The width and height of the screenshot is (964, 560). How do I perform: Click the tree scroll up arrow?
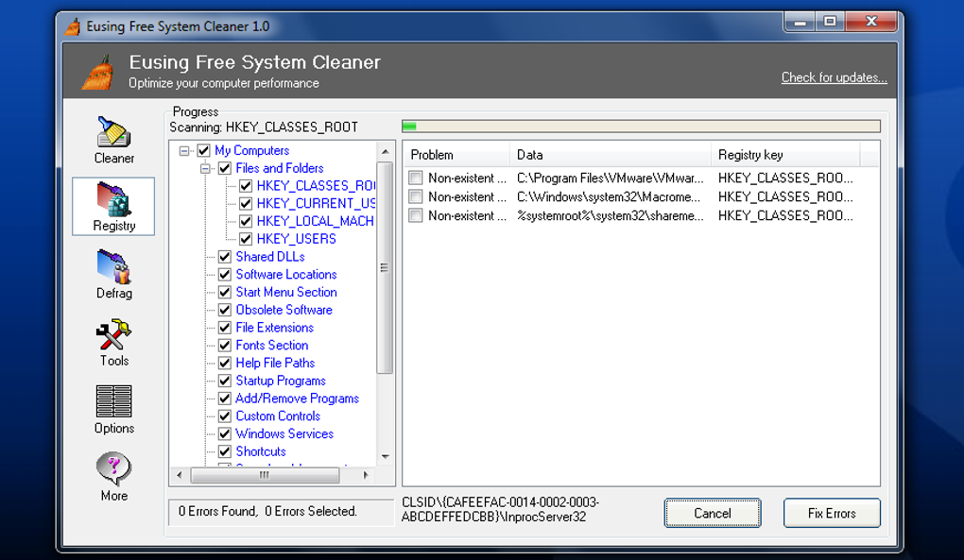385,152
